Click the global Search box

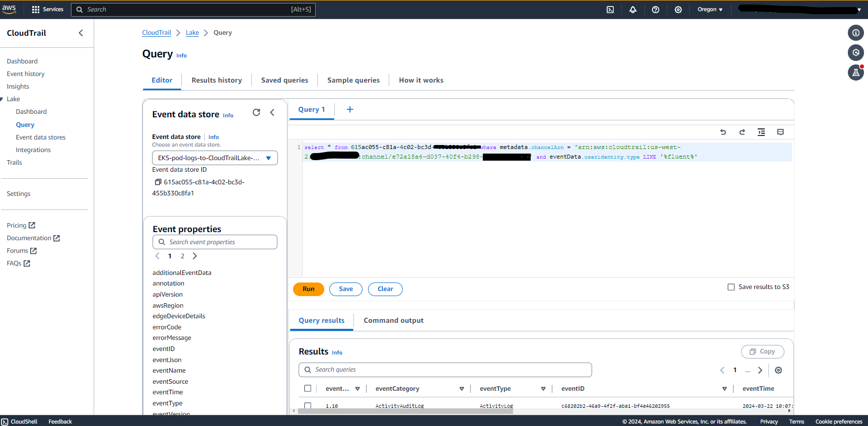pos(193,10)
